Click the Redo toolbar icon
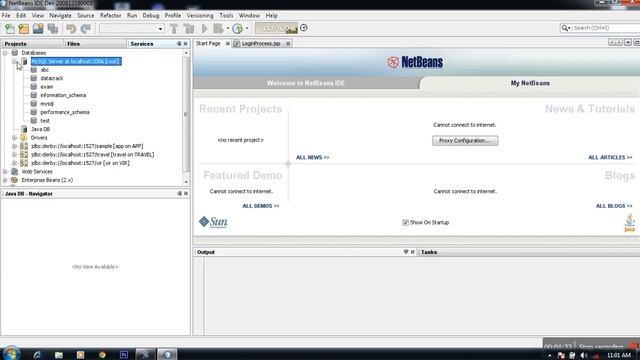Image resolution: width=640 pixels, height=360 pixels. [86, 29]
